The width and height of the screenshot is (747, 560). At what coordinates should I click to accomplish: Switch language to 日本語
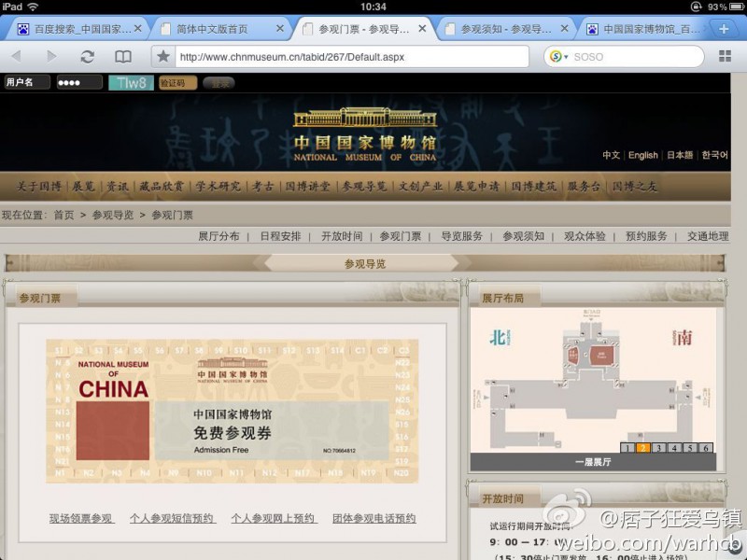coord(680,155)
